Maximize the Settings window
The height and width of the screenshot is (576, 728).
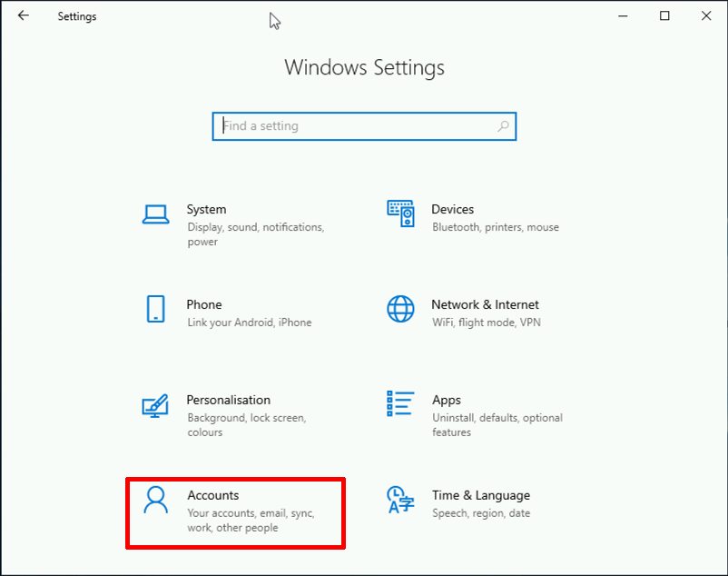point(664,15)
